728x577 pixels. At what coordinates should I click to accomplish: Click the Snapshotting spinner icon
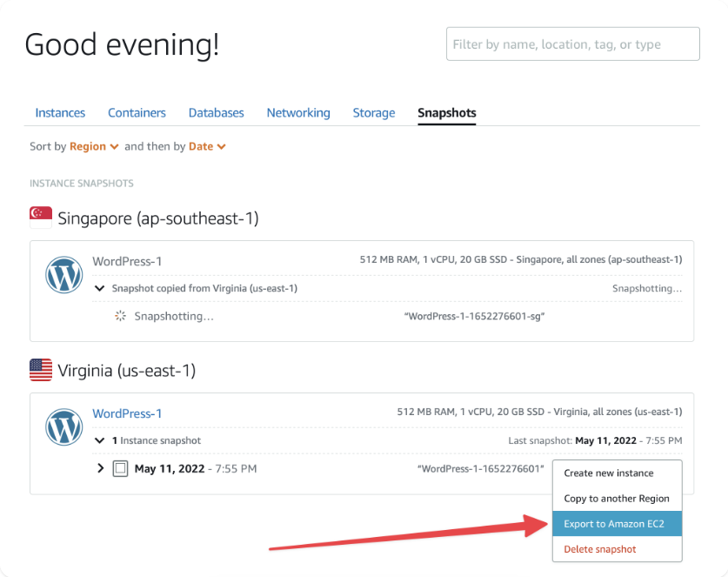pos(120,316)
